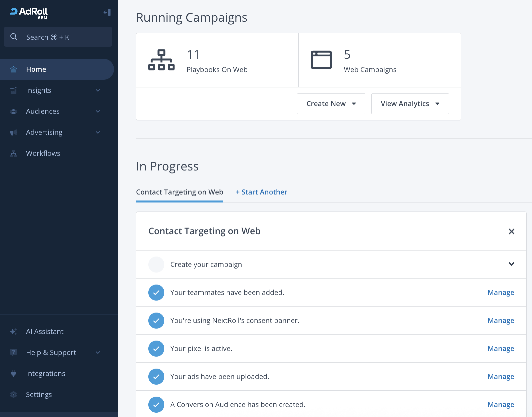This screenshot has width=532, height=417.
Task: Open the View Analytics dropdown
Action: click(410, 104)
